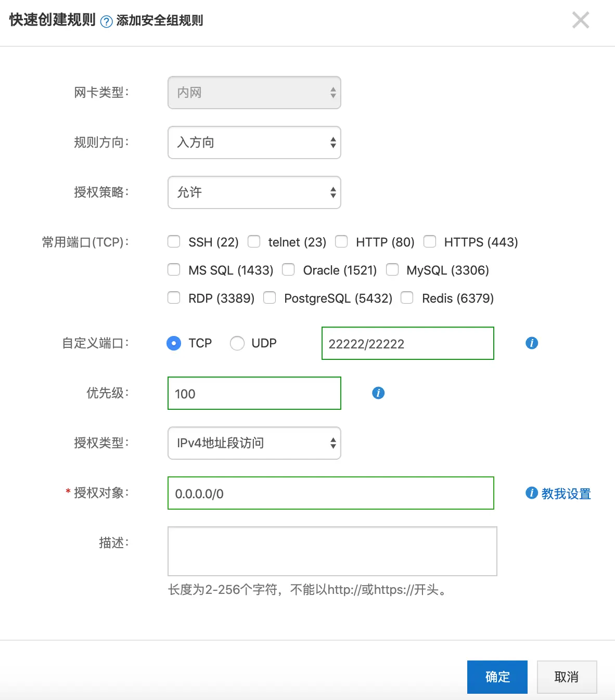Click the 取消 cancel button
The height and width of the screenshot is (700, 615).
coord(567,677)
